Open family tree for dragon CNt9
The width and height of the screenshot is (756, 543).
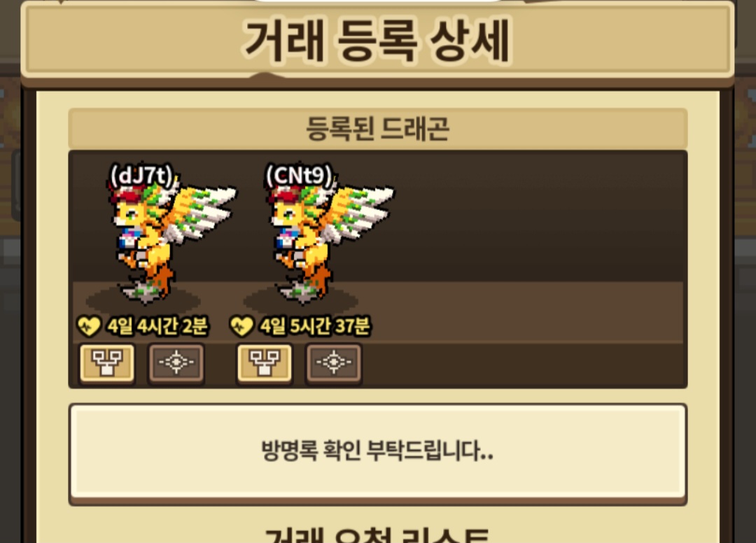tap(264, 364)
